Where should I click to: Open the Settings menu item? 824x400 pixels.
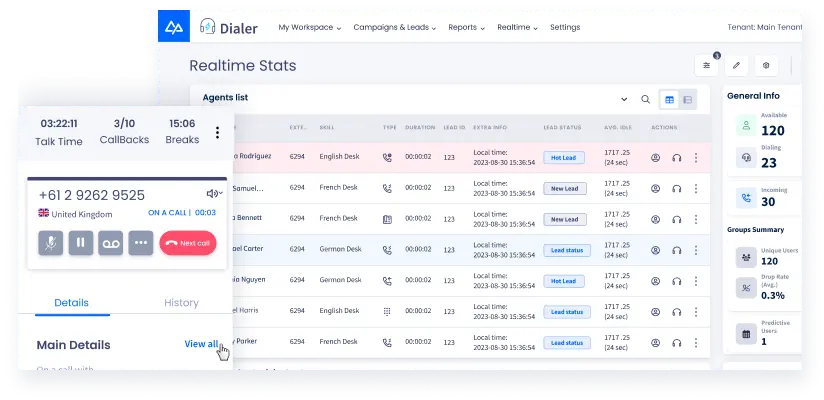click(564, 27)
